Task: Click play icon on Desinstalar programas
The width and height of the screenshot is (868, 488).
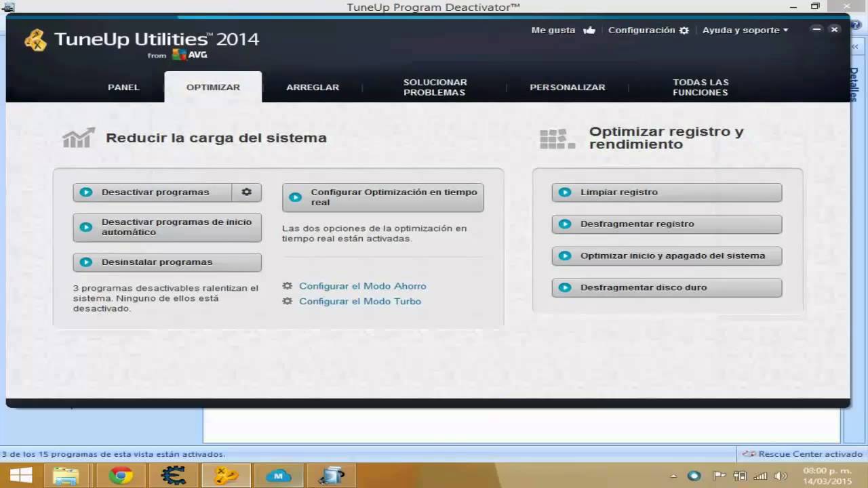Action: 86,262
